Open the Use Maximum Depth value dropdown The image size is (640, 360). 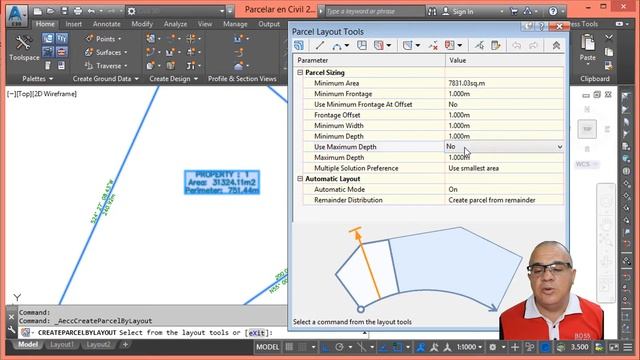coord(560,147)
